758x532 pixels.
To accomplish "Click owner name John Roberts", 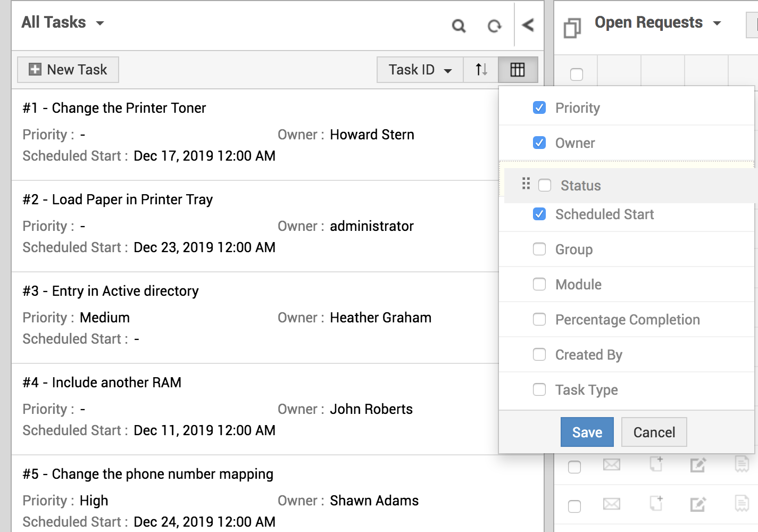I will 371,409.
